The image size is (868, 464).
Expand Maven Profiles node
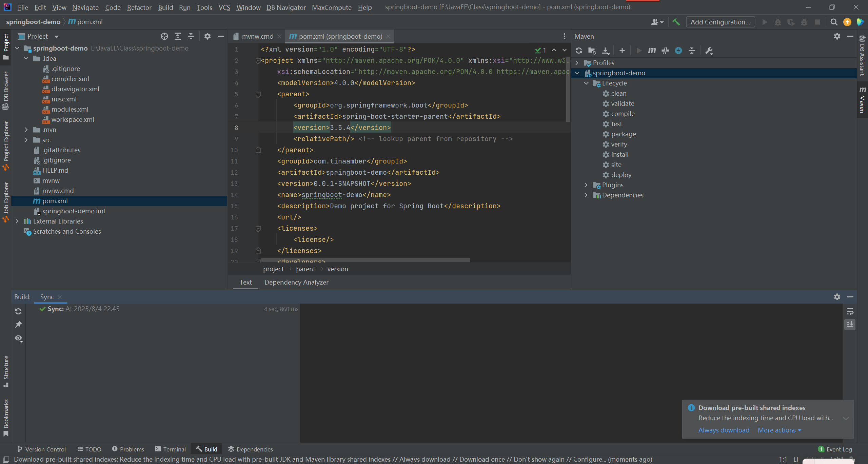coord(577,63)
